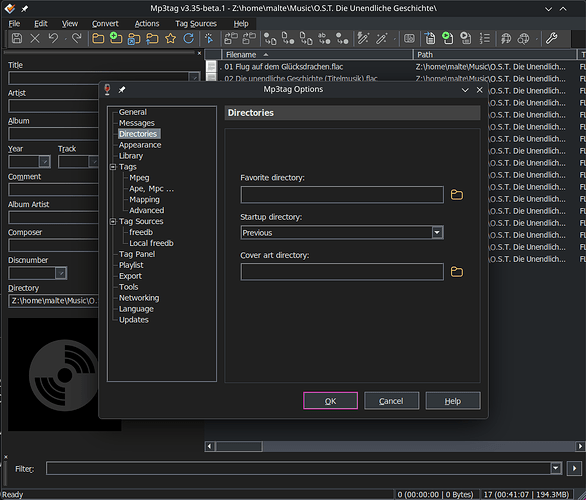The width and height of the screenshot is (586, 500).
Task: Click the globe with magnifier web source icon
Action: pyautogui.click(x=524, y=38)
